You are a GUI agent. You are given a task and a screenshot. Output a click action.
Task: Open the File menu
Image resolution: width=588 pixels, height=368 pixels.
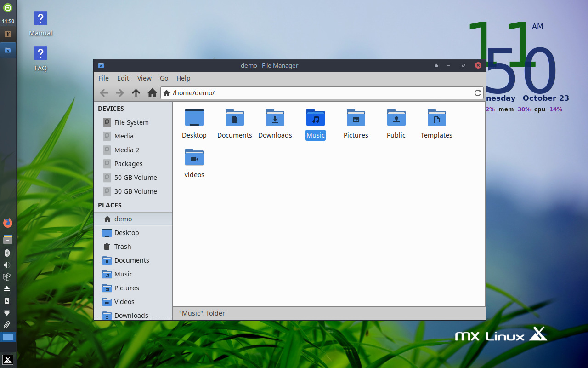(103, 78)
